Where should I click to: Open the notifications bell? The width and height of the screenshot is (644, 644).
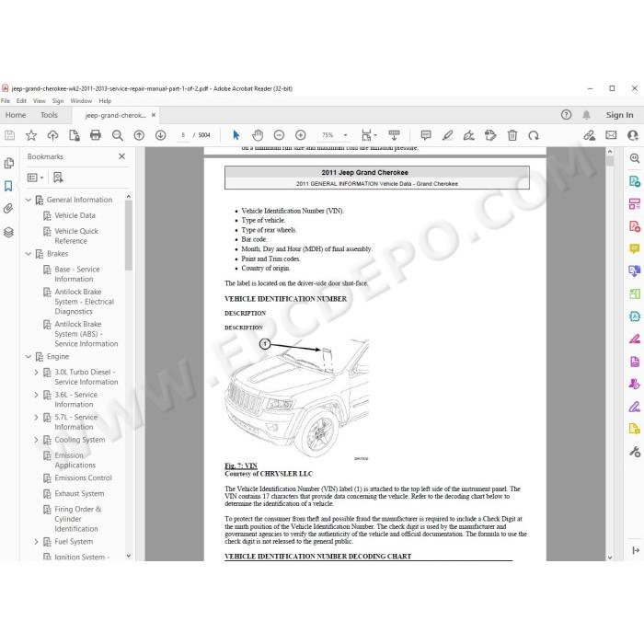(586, 115)
